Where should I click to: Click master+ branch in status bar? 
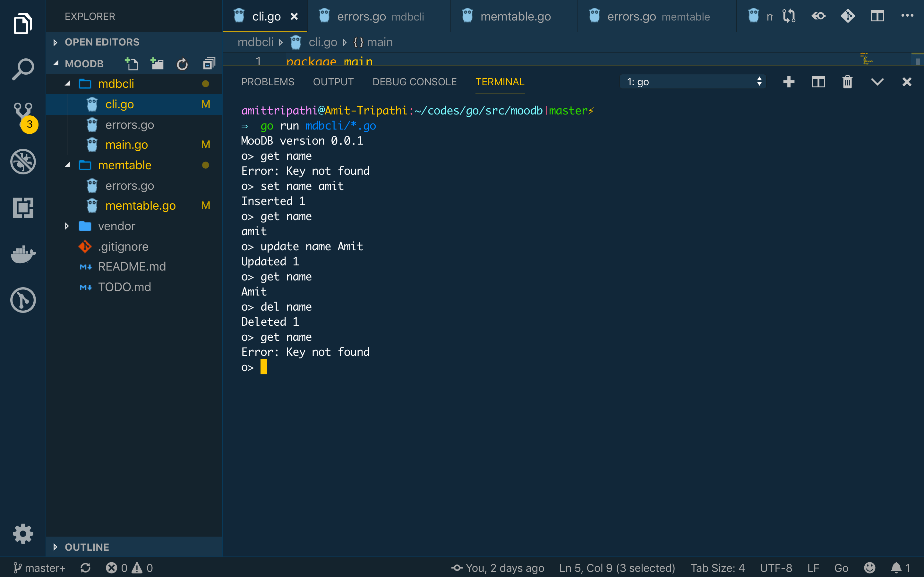[x=40, y=568]
